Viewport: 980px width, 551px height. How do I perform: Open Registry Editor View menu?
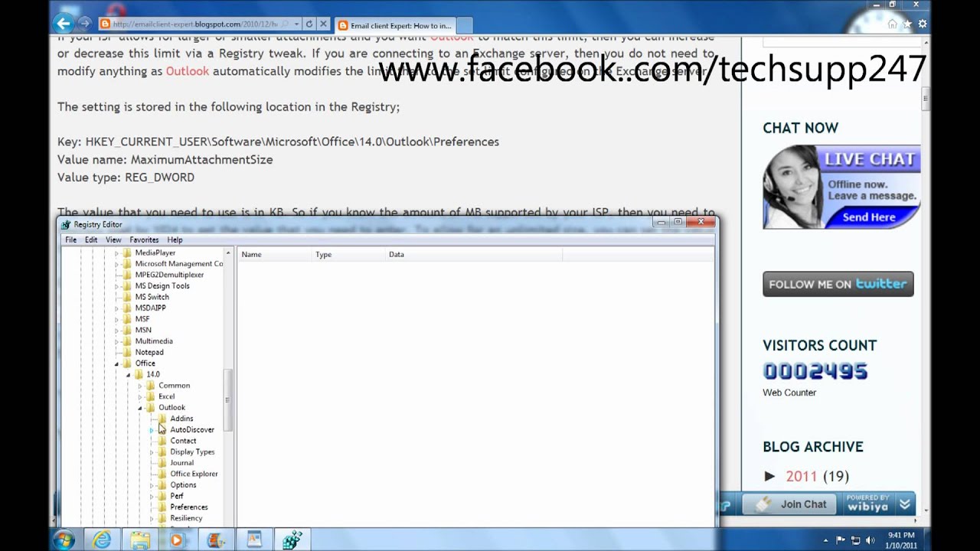113,240
